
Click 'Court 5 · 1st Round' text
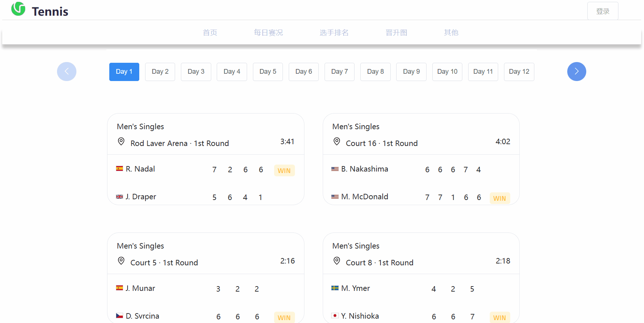tap(164, 263)
